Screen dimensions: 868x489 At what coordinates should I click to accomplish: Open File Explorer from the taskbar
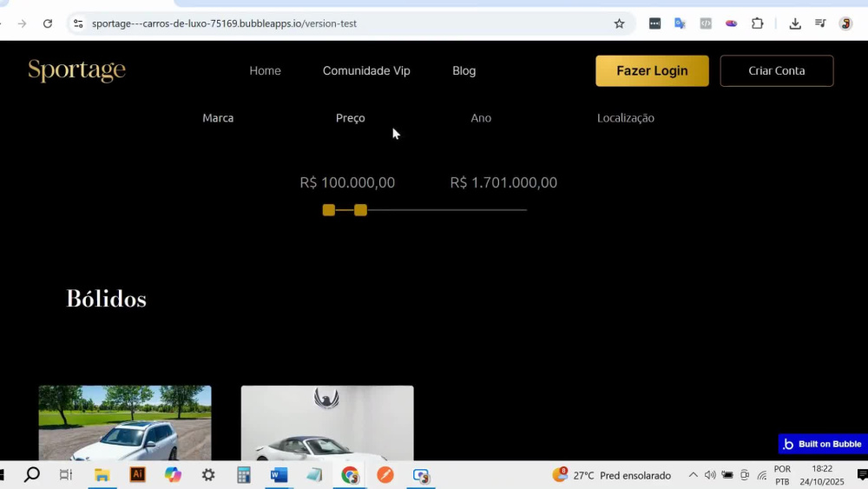pos(102,474)
